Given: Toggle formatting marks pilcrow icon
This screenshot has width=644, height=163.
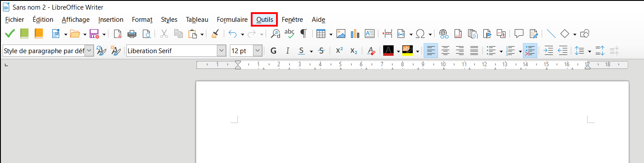Looking at the screenshot, I should 303,34.
